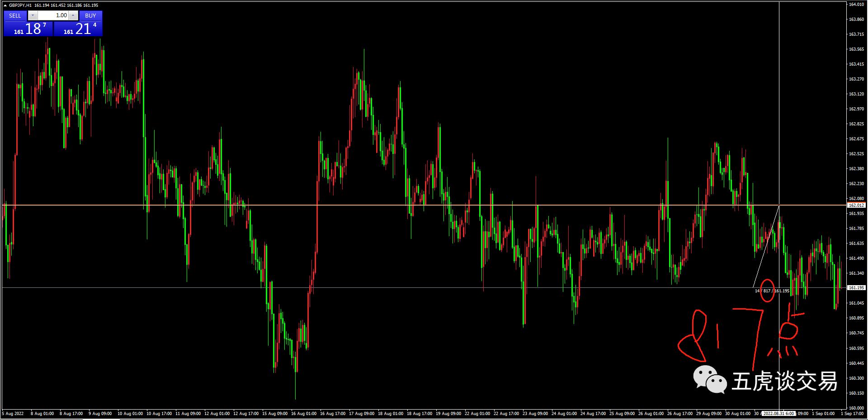The image size is (868, 420).
Task: Click the 162.012 orange price label
Action: (856, 205)
